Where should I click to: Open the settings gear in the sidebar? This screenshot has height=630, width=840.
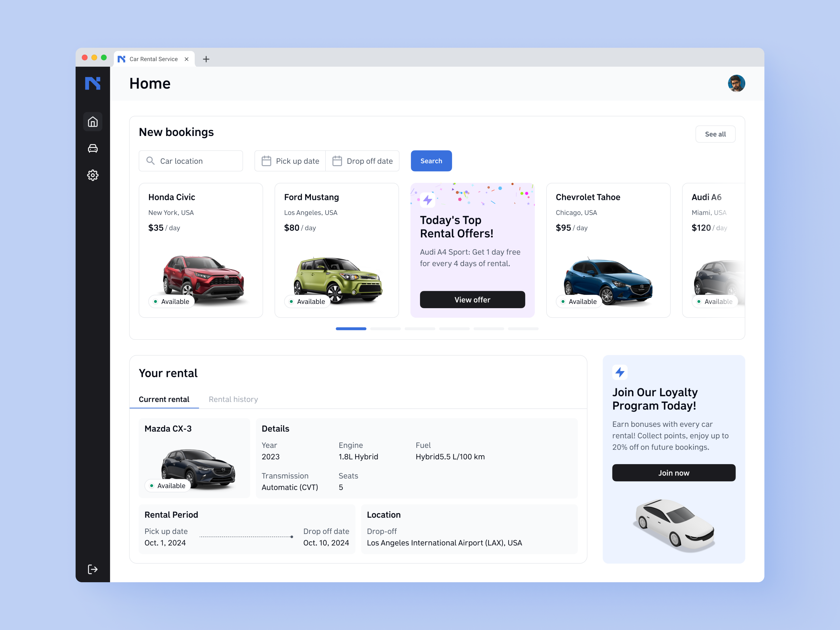coord(93,175)
